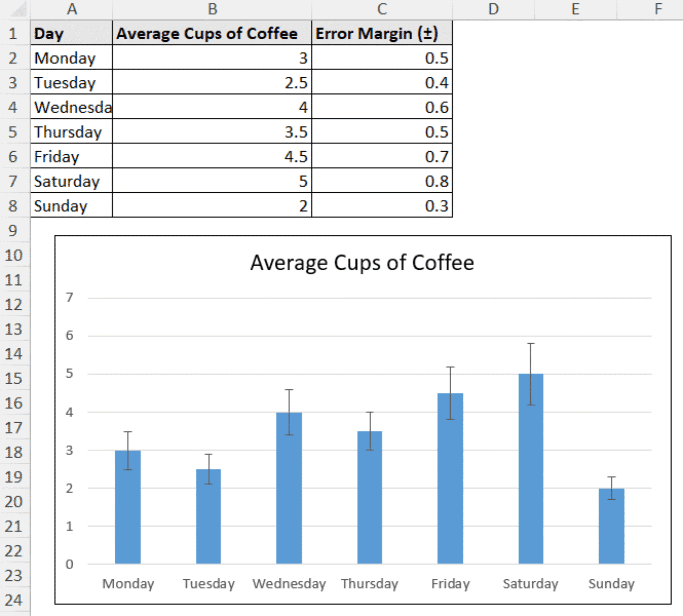683x616 pixels.
Task: Click row 1 header to select the row
Action: point(13,33)
